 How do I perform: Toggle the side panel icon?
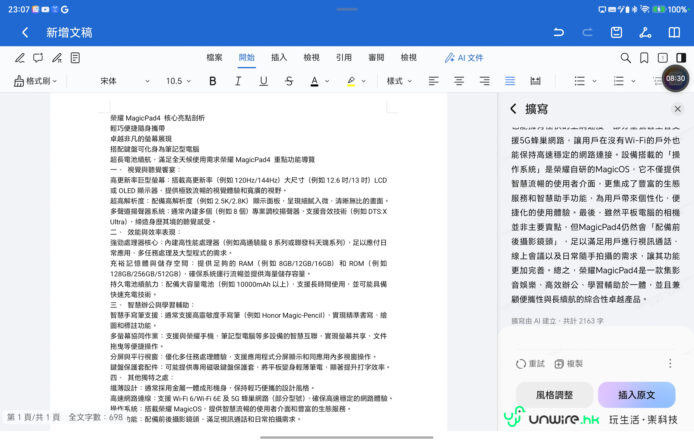[x=681, y=58]
